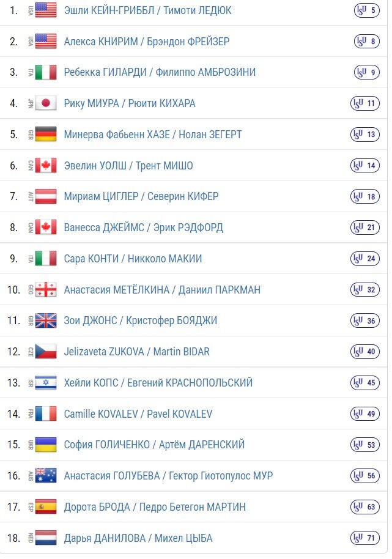Open the ISU 21 ranking badge
The height and width of the screenshot is (559, 392).
(x=365, y=228)
